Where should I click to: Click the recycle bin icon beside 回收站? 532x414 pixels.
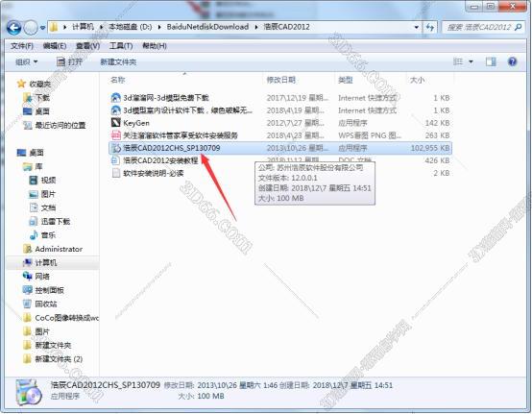[x=27, y=304]
